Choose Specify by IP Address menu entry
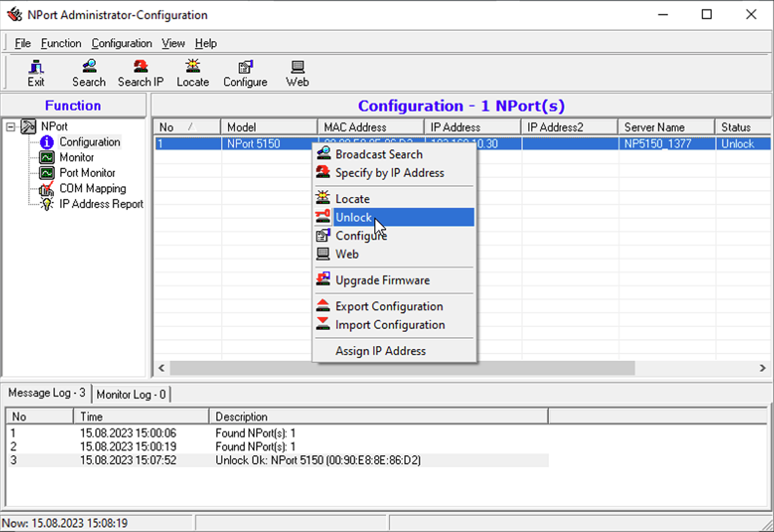The height and width of the screenshot is (532, 774). tap(395, 173)
